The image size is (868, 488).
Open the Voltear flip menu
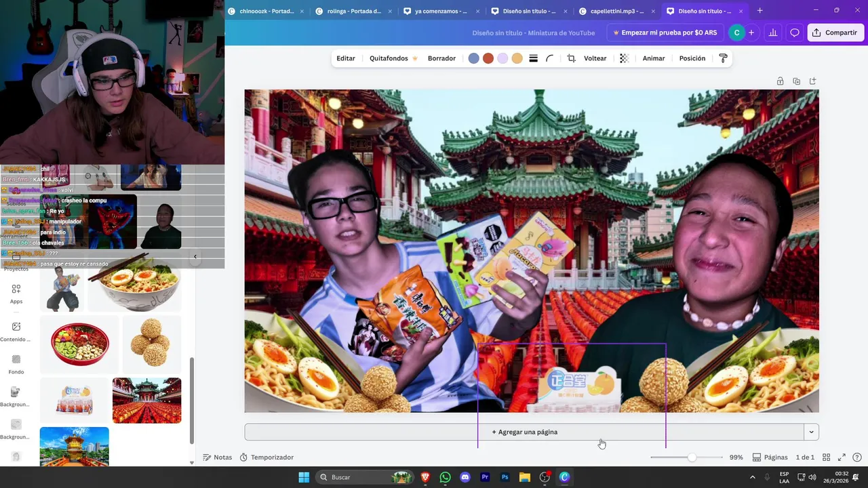(595, 58)
